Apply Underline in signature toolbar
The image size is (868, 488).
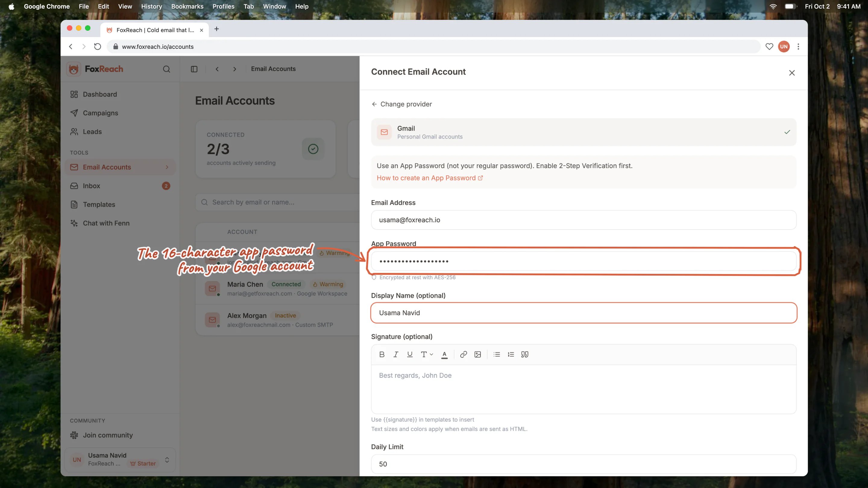tap(410, 354)
